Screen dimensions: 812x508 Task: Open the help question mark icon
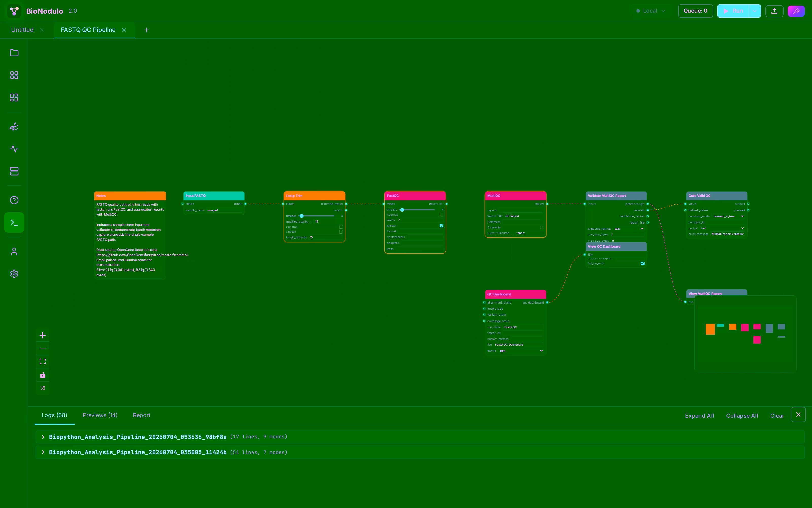pos(14,200)
